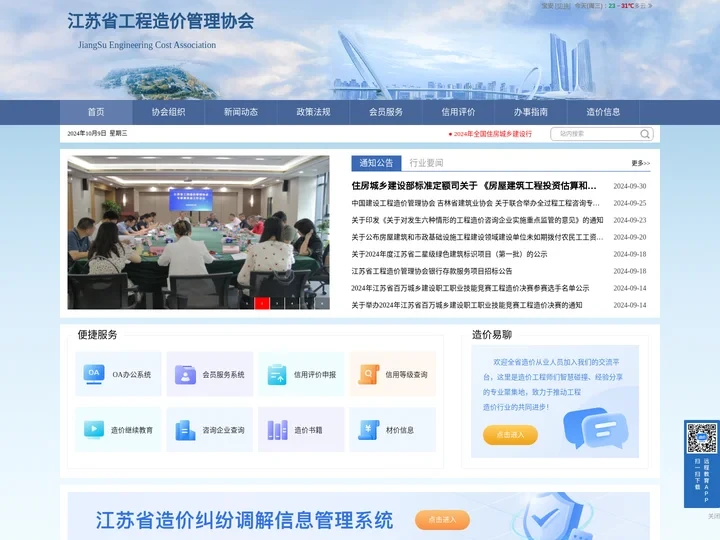Click the 2024年10月9日 星期三 date text
This screenshot has height=540, width=720.
[97, 133]
